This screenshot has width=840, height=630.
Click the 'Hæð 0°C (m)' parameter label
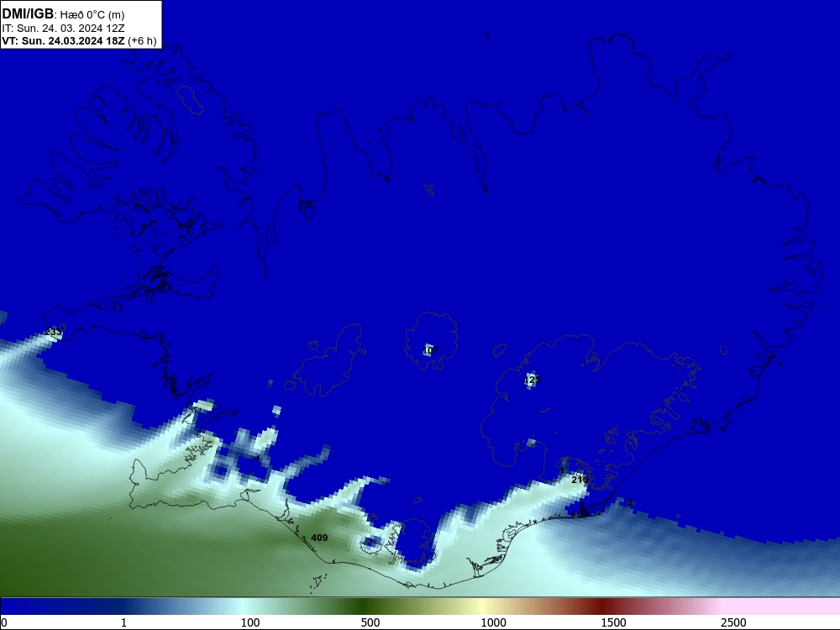click(92, 15)
